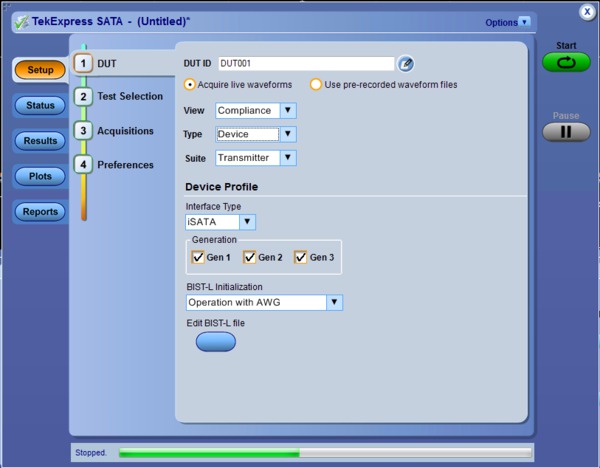Click the Edit BIST-L file button

[x=215, y=342]
